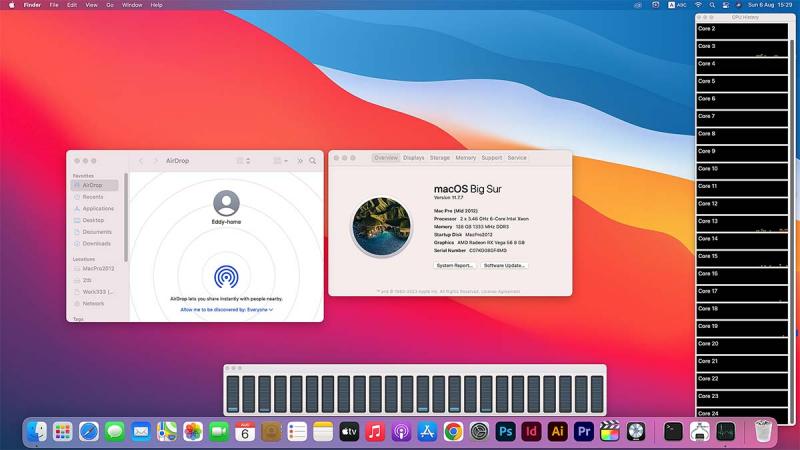Open the Trash in the Dock
Screen dimensions: 800x450
click(763, 432)
